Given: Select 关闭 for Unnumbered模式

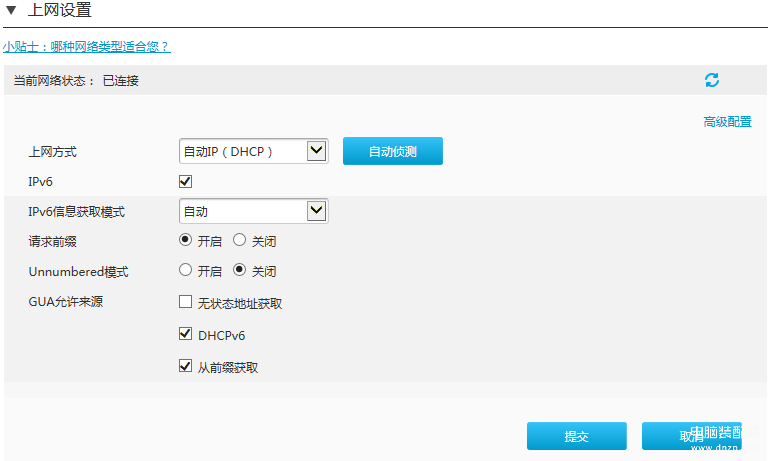Looking at the screenshot, I should 239,270.
